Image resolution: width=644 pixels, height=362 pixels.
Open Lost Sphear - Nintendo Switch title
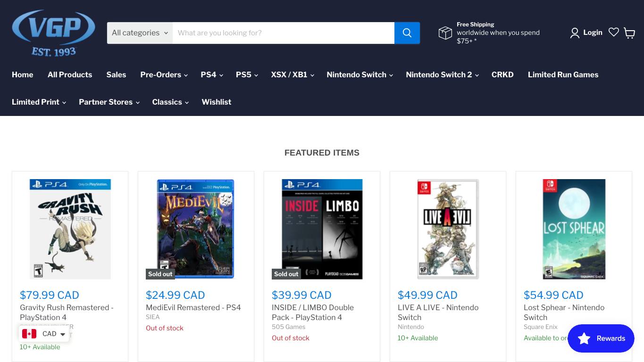point(564,313)
